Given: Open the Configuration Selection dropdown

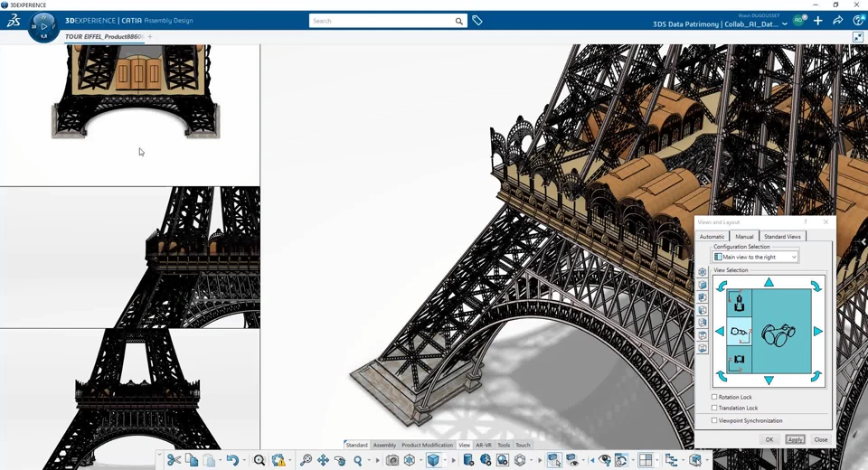Looking at the screenshot, I should tap(755, 257).
